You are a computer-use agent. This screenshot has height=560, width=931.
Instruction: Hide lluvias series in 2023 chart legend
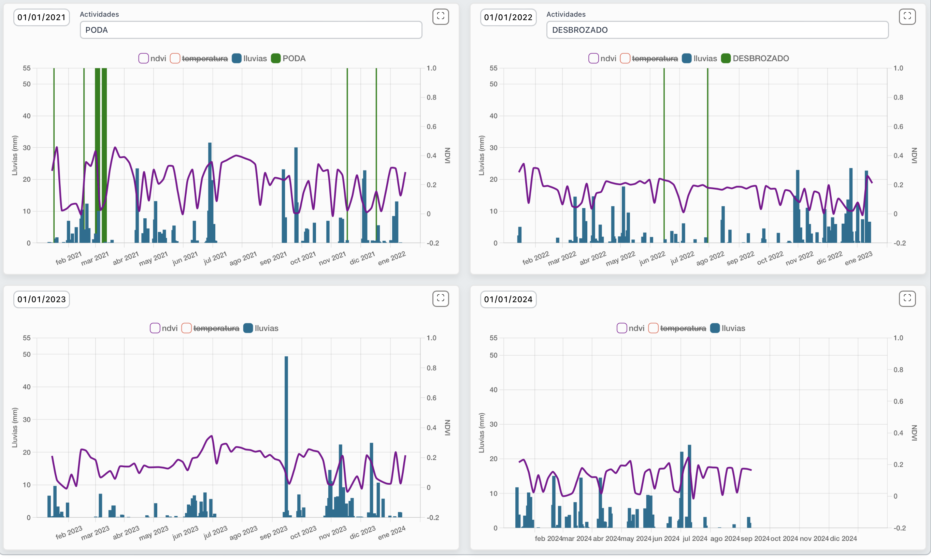(248, 328)
